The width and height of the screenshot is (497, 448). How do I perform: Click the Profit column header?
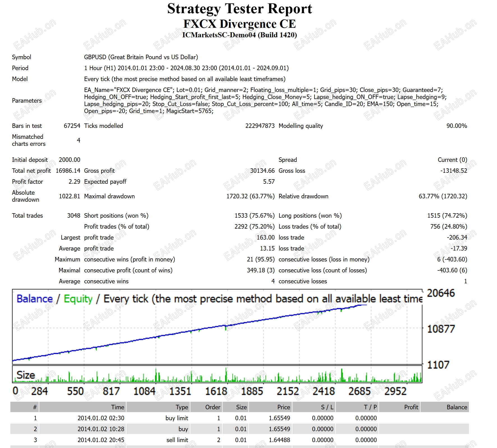click(399, 407)
